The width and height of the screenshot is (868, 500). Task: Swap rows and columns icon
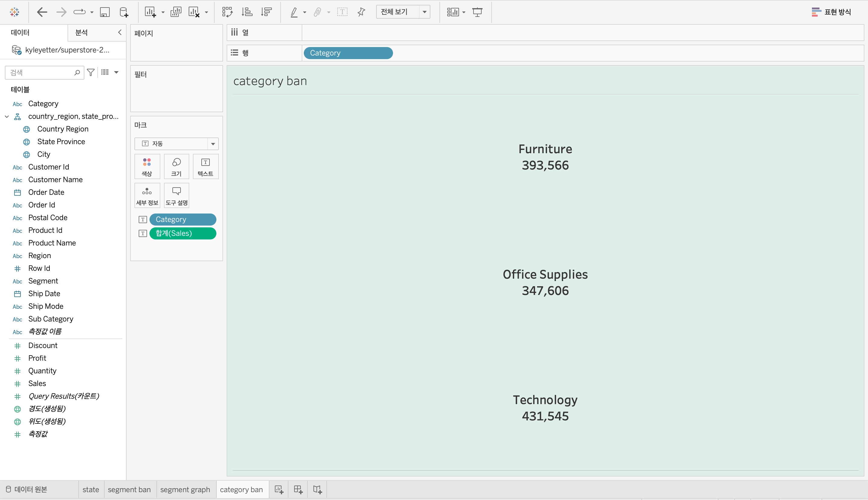(x=227, y=12)
